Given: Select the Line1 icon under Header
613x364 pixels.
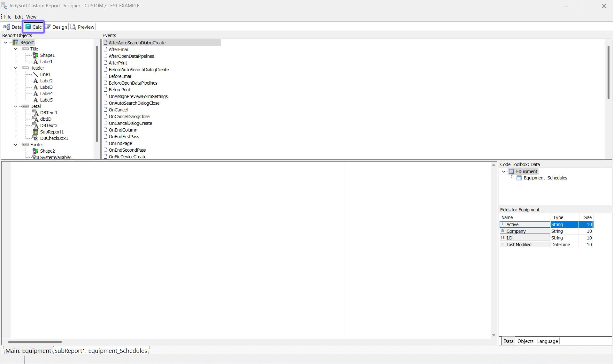Looking at the screenshot, I should coord(35,74).
